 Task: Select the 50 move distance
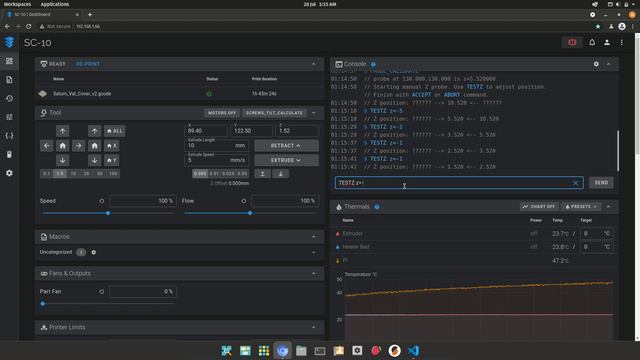click(100, 173)
